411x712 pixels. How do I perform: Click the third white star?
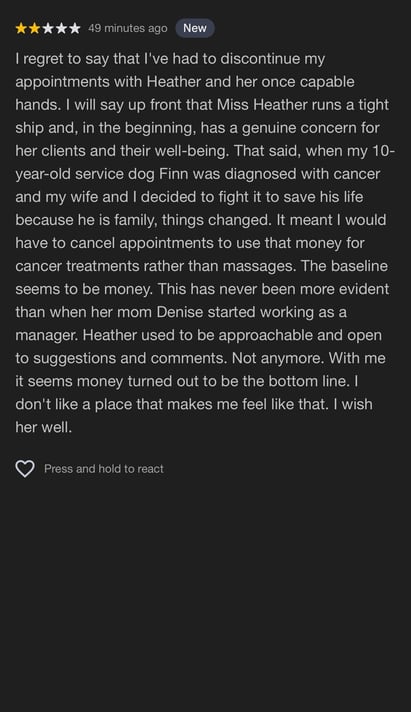coord(48,29)
